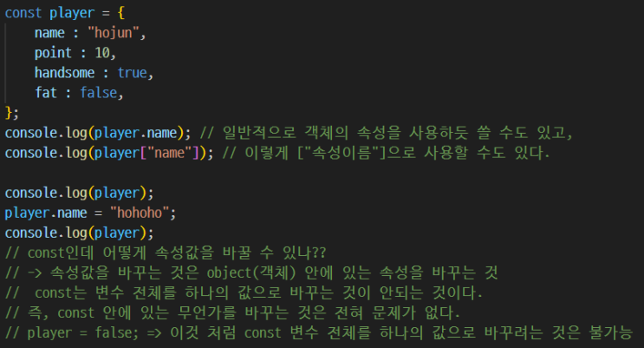Click the 'fat' property key

coord(46,93)
